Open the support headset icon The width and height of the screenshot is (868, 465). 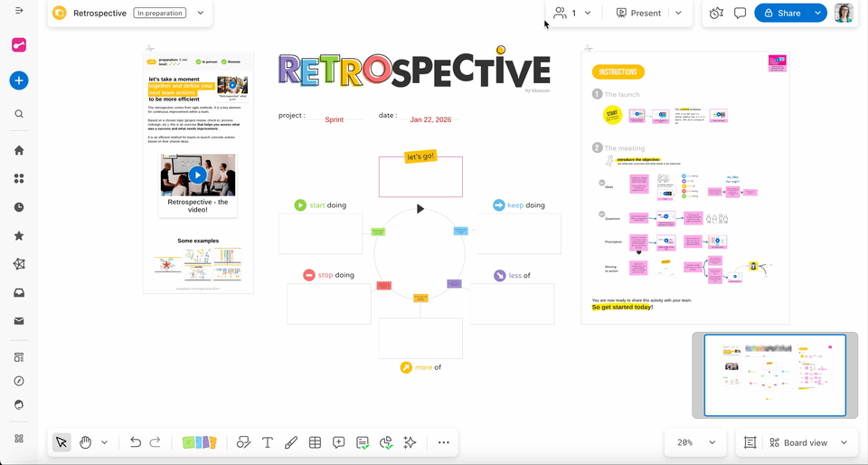pyautogui.click(x=19, y=404)
